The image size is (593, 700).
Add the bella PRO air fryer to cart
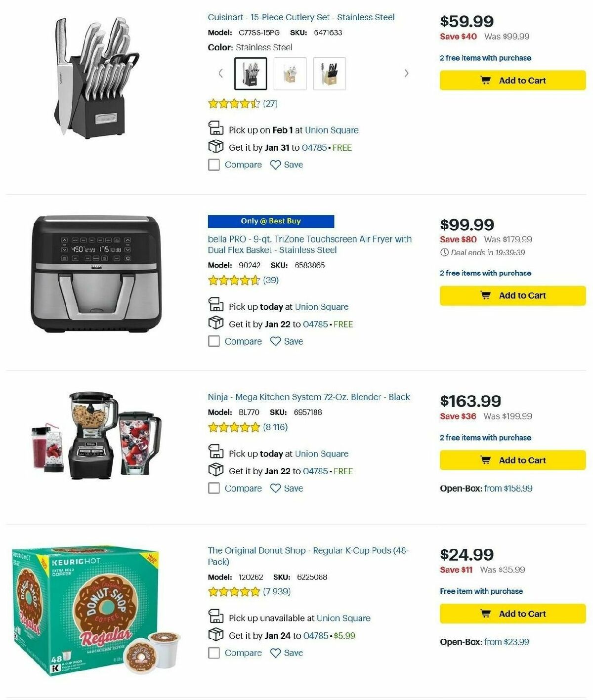click(512, 295)
